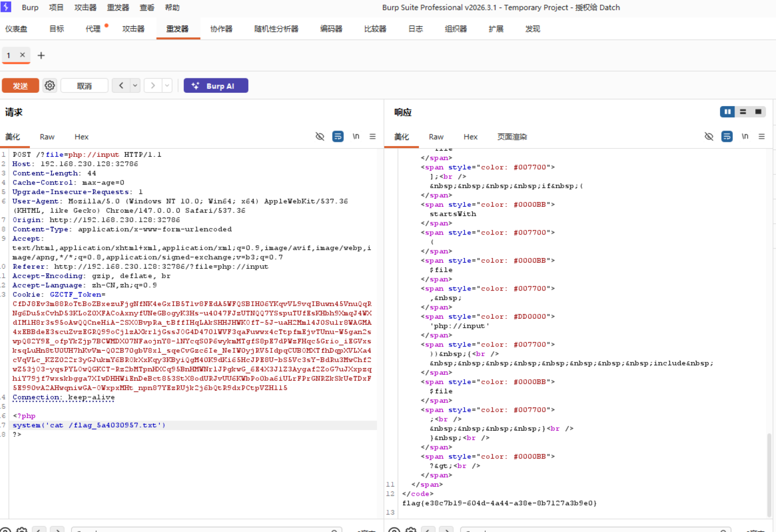Select the response Raw view tab
This screenshot has width=776, height=532.
coord(436,137)
